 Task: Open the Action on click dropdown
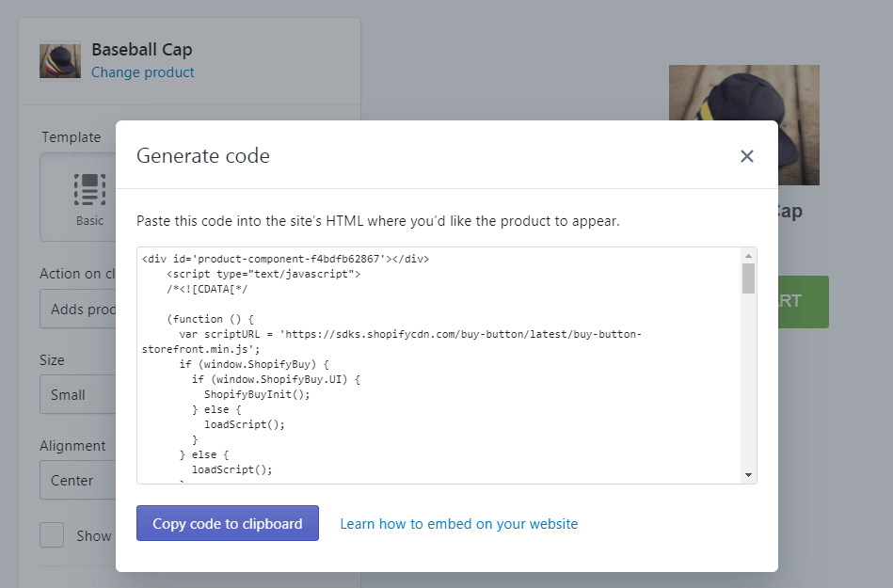click(77, 309)
